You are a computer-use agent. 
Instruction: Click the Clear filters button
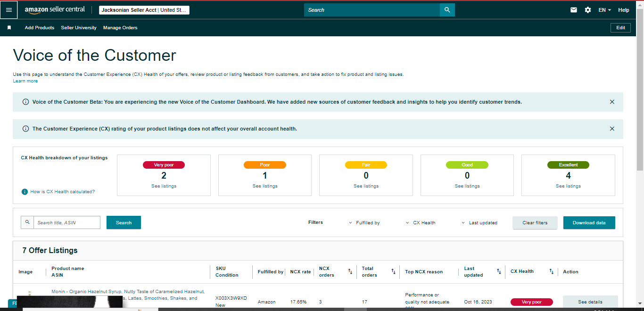tap(535, 223)
